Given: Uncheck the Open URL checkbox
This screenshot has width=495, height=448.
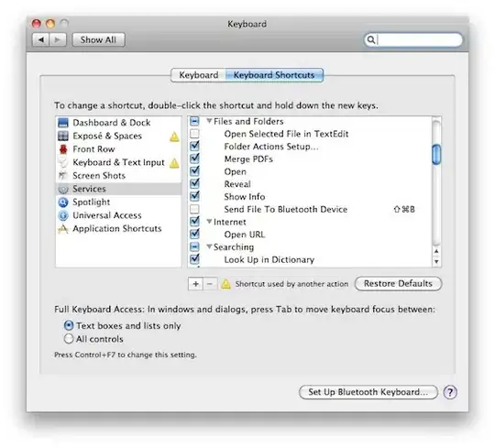Looking at the screenshot, I should click(x=194, y=235).
